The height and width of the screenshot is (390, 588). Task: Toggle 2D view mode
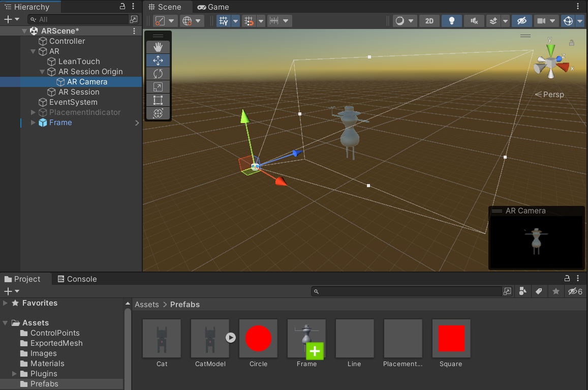[429, 21]
